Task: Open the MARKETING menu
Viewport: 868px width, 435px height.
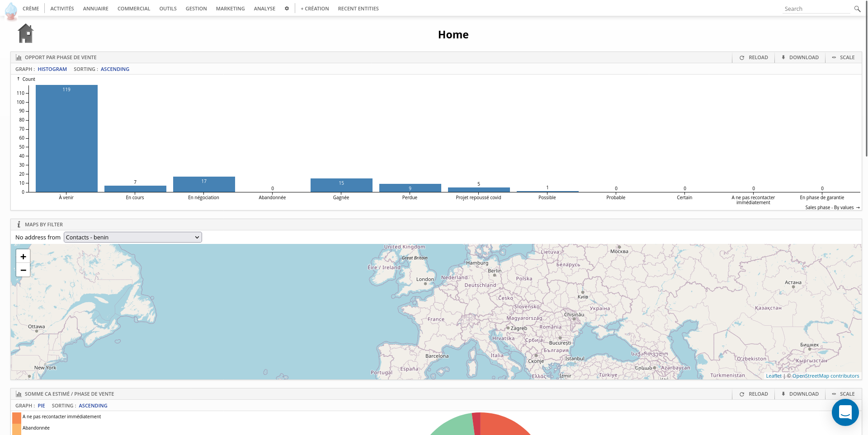Action: tap(230, 8)
